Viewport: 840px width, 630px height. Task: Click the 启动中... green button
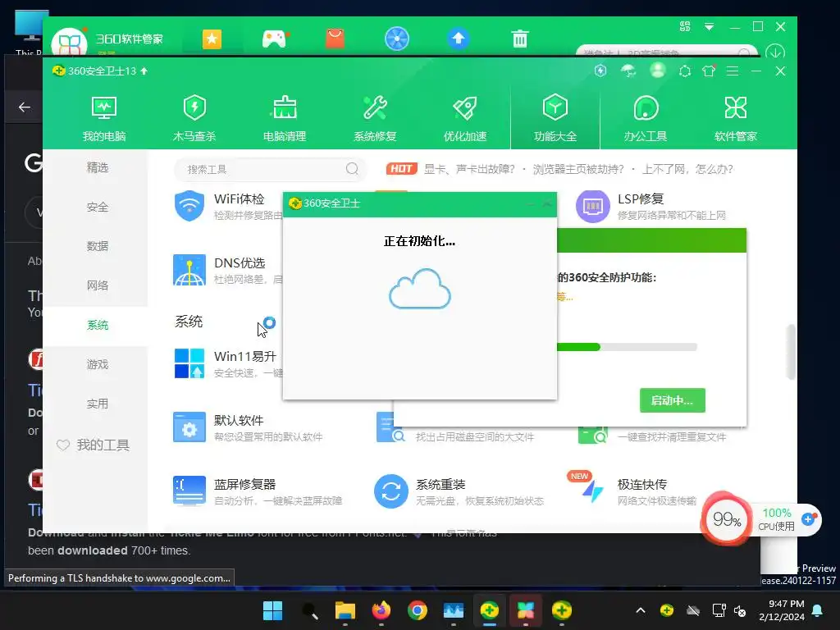coord(673,400)
